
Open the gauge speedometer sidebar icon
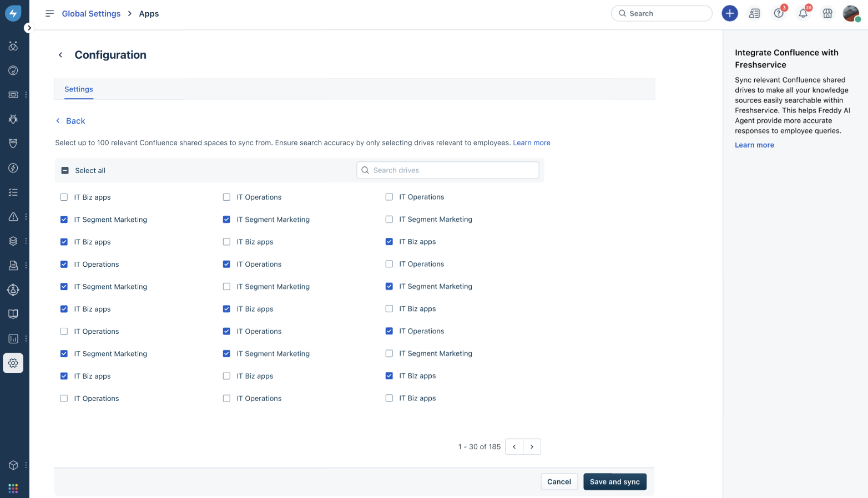coord(13,70)
